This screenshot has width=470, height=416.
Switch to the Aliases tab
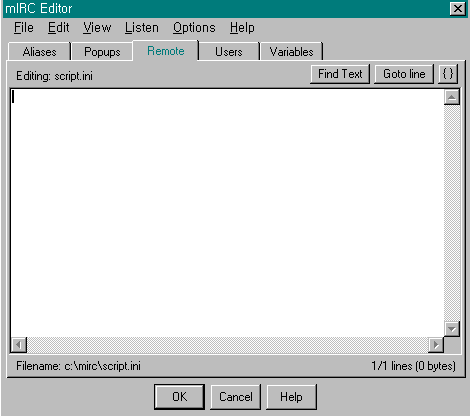(39, 52)
